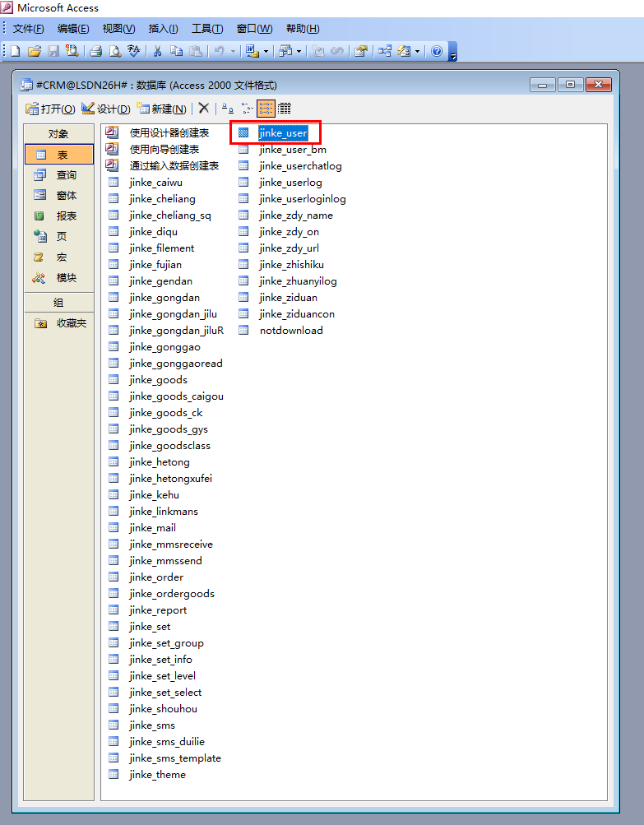Viewport: 644px width, 825px height.
Task: Expand the Analyze dropdown arrow
Action: pyautogui.click(x=299, y=51)
